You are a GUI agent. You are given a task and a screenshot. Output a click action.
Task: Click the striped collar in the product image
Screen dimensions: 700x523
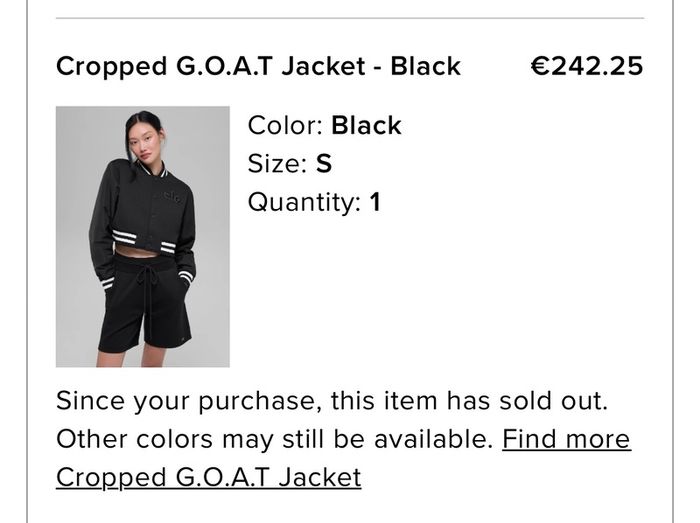(153, 170)
